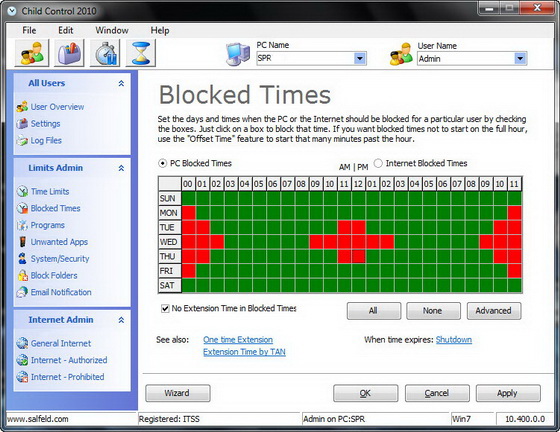
Task: Open the toolbox settings toolbar icon
Action: [x=69, y=53]
